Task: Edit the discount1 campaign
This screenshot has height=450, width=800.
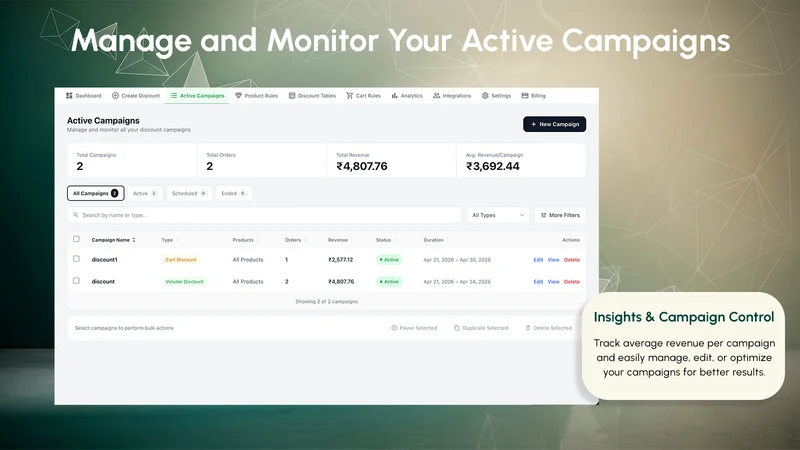Action: tap(538, 260)
